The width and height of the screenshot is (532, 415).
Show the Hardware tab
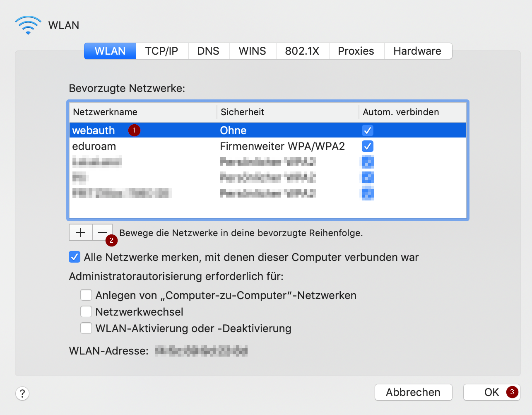(417, 51)
